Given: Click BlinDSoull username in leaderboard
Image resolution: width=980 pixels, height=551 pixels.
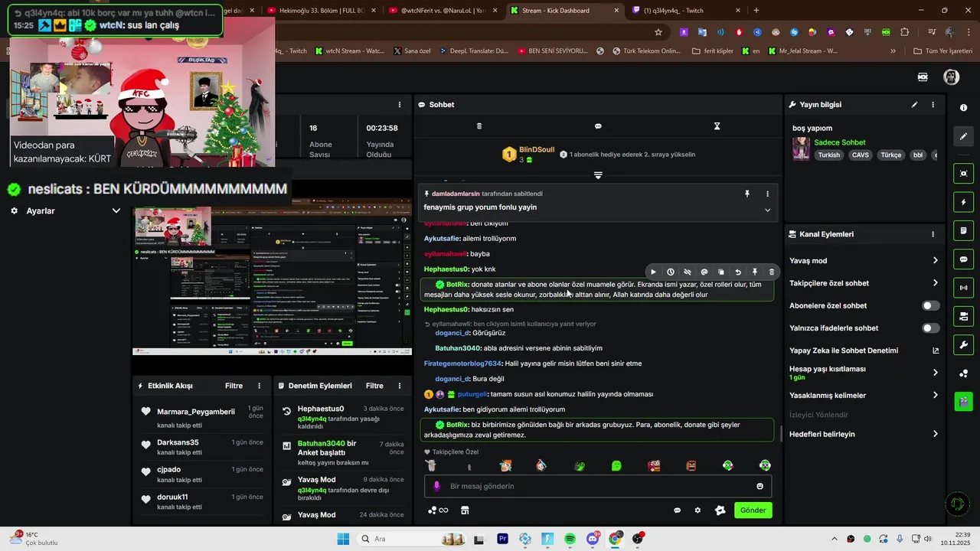Looking at the screenshot, I should point(537,150).
